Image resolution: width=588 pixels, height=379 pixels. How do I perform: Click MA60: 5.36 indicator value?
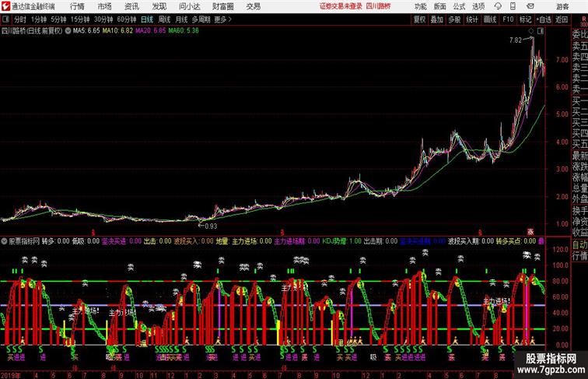(184, 31)
